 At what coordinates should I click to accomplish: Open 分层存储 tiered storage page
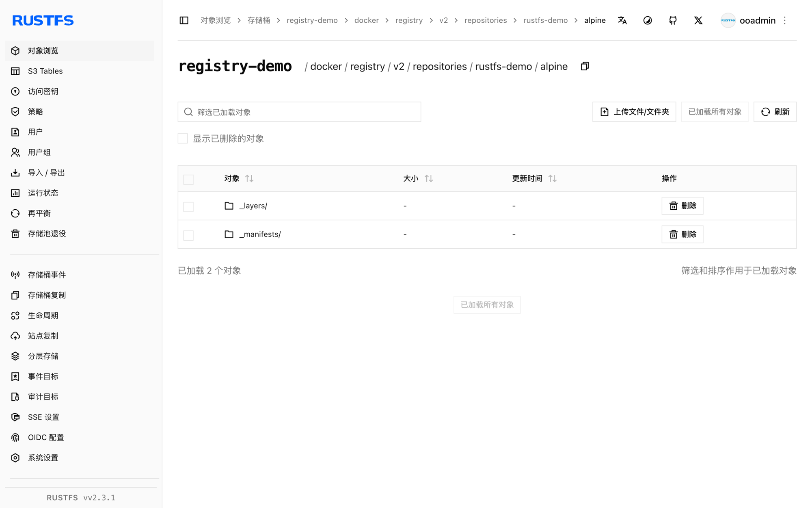point(80,356)
